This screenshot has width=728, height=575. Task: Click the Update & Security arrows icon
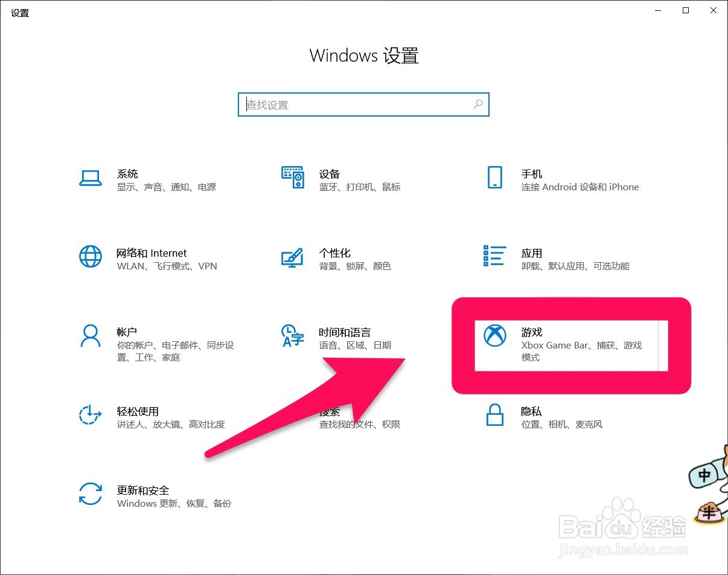[x=91, y=493]
